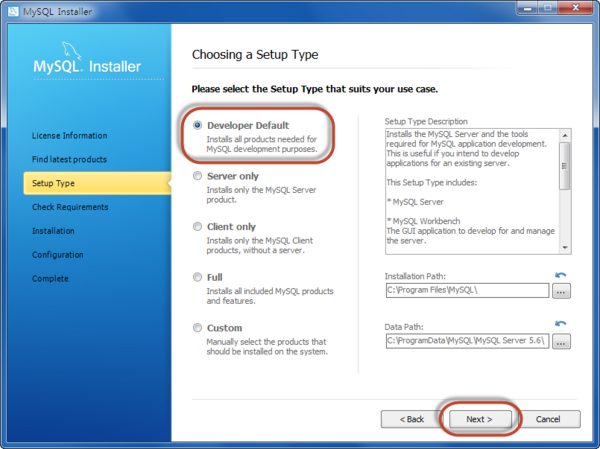Open the Check Requirements step
Image resolution: width=600 pixels, height=449 pixels.
(x=70, y=207)
